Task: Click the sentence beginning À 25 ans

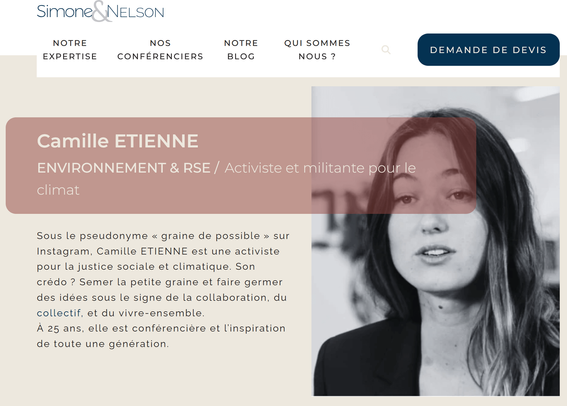Action: [161, 336]
